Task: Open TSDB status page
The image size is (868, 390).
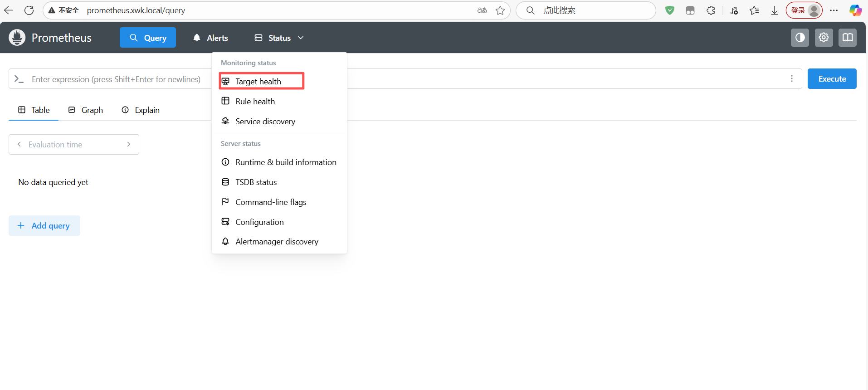Action: pyautogui.click(x=279, y=182)
